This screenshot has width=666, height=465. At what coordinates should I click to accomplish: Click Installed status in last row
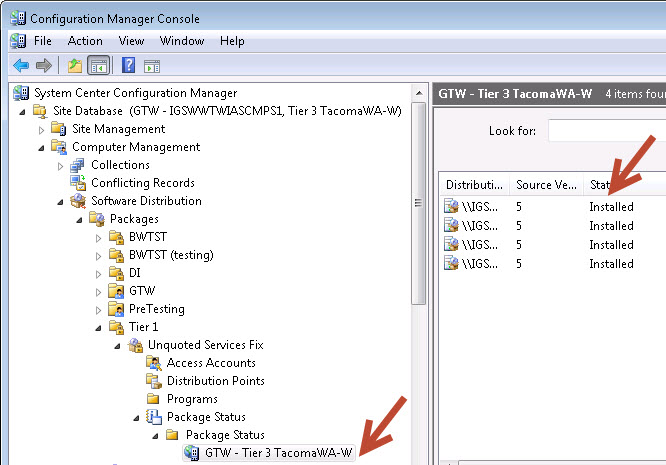pyautogui.click(x=611, y=264)
